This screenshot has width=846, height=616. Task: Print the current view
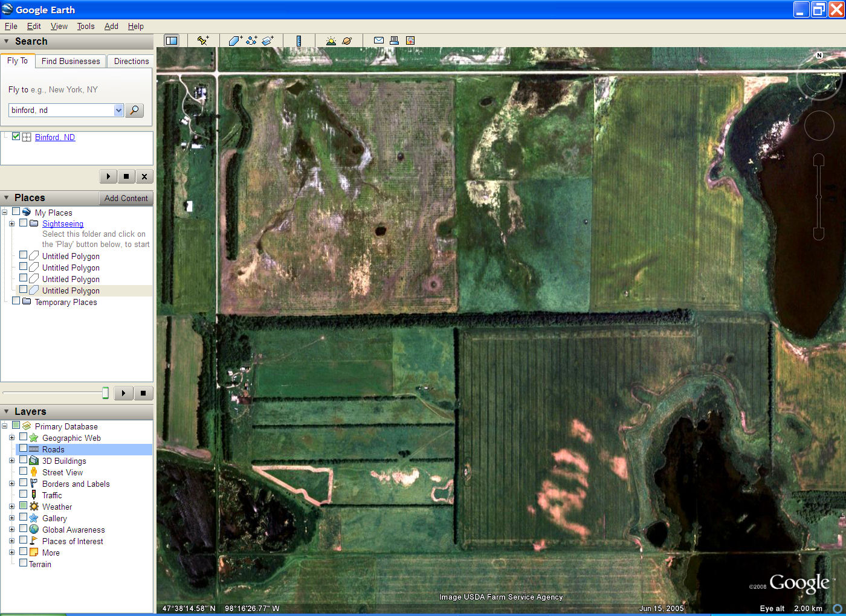(394, 40)
